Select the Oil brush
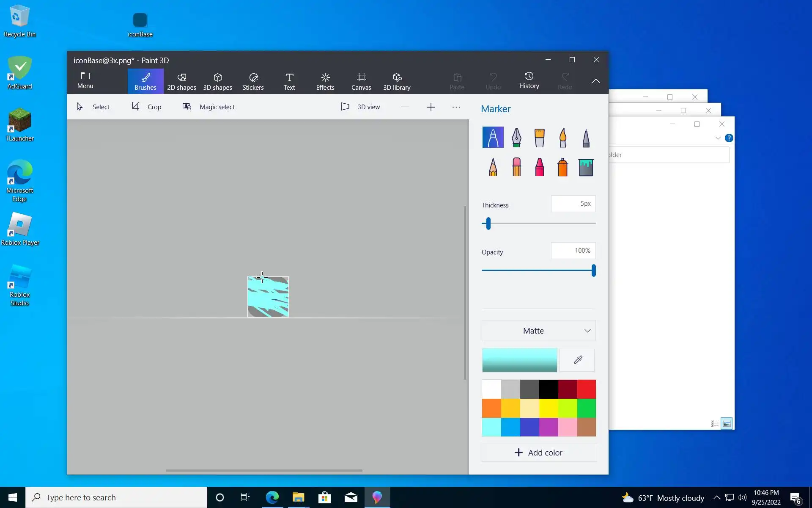 539,137
